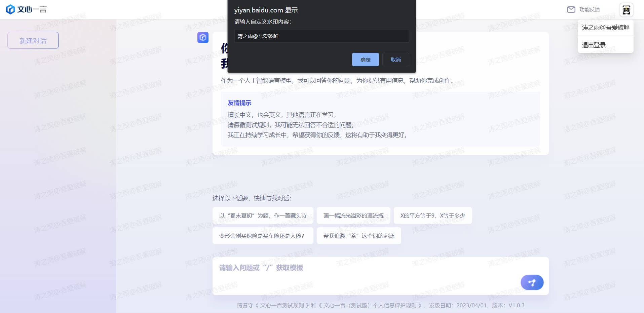Screen dimensions: 644x313
Task: Pick the 春末夏初 藏头诗 topic
Action: (x=263, y=216)
